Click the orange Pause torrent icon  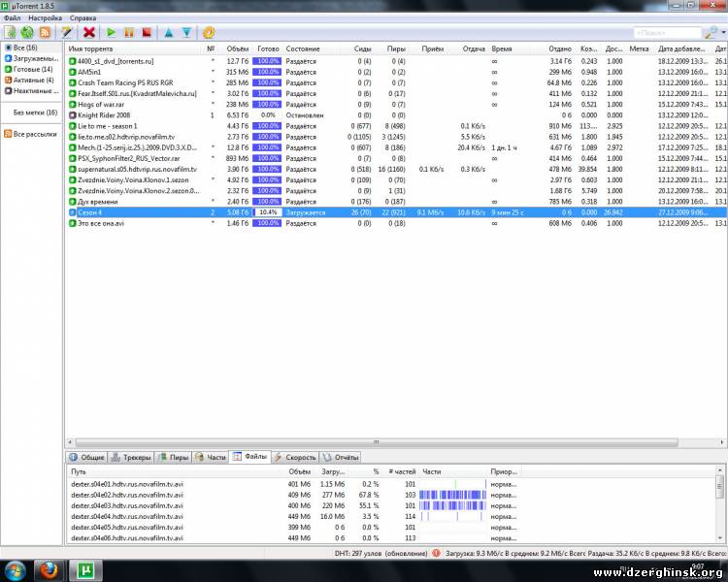point(128,32)
